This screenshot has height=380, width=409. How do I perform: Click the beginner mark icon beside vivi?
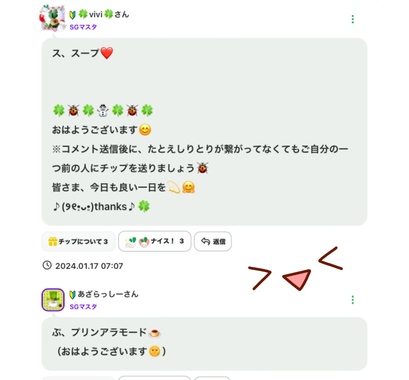(72, 15)
